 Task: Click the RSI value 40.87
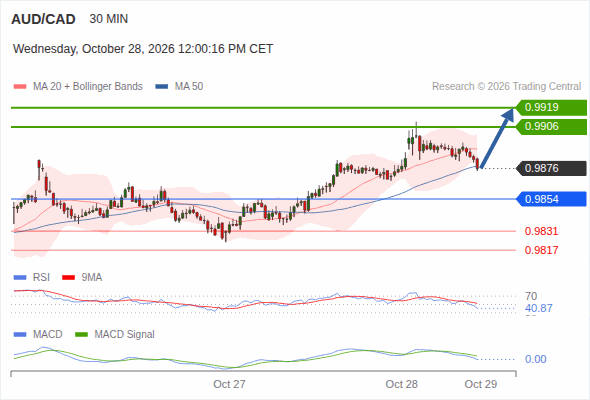(x=539, y=309)
